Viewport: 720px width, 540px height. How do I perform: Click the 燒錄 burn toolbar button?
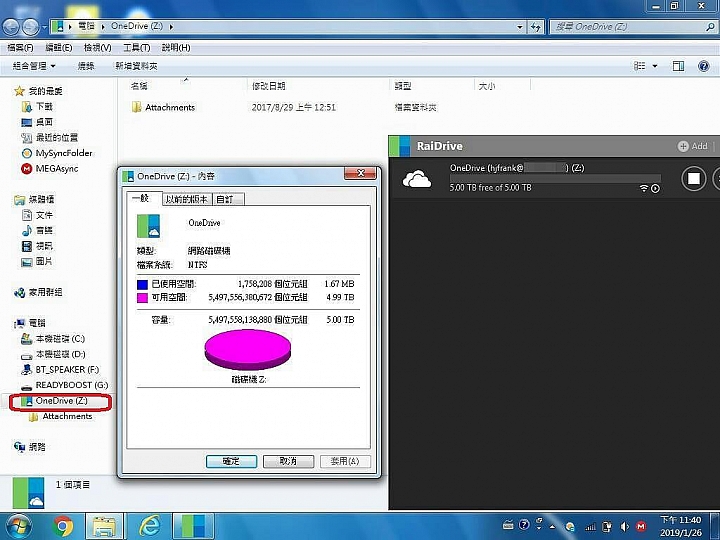tap(85, 66)
